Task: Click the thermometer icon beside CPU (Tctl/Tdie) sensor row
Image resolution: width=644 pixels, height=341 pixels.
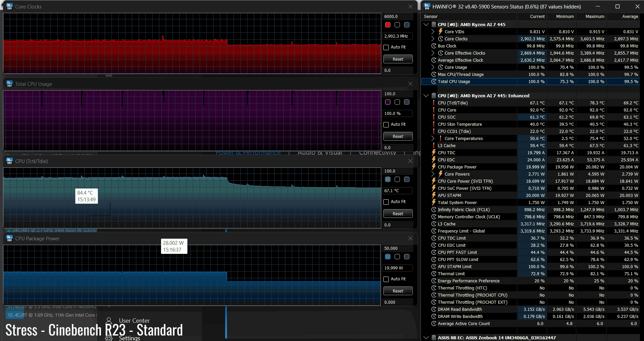Action: click(x=434, y=103)
